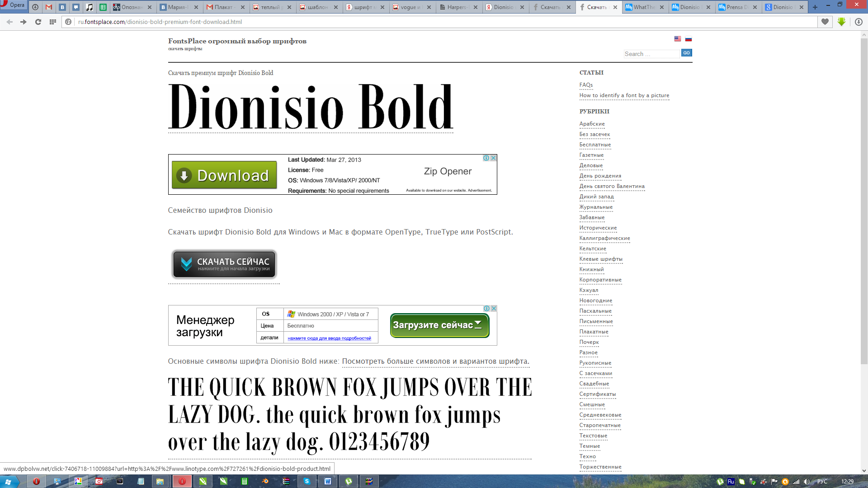The image size is (868, 488).
Task: Open the 'Газетные' category
Action: (x=591, y=155)
